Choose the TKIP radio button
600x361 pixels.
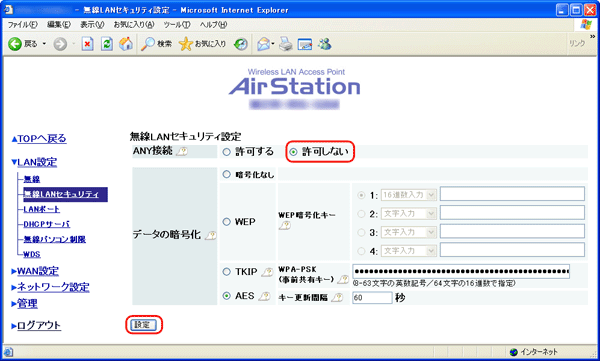pyautogui.click(x=227, y=272)
